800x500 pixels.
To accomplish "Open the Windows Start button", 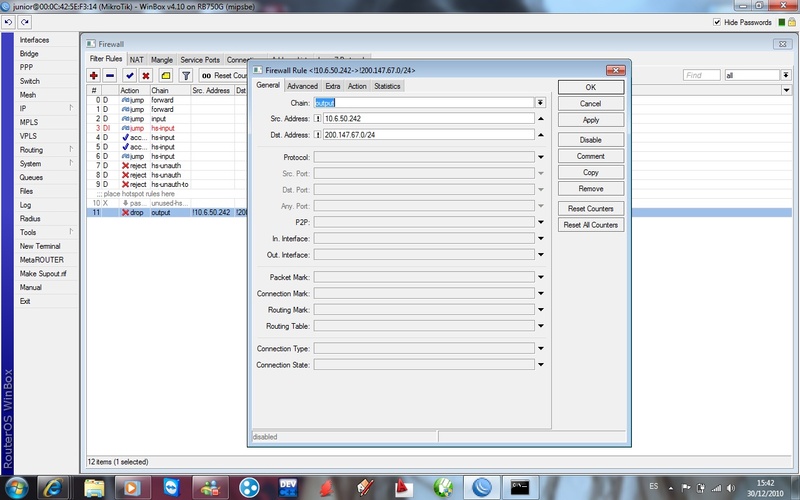I will pyautogui.click(x=17, y=488).
